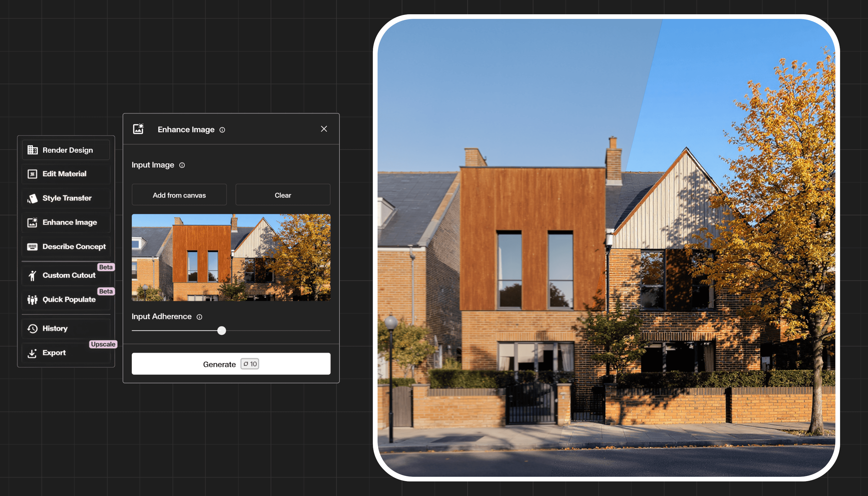Click the Clear button
The width and height of the screenshot is (868, 496).
click(283, 195)
